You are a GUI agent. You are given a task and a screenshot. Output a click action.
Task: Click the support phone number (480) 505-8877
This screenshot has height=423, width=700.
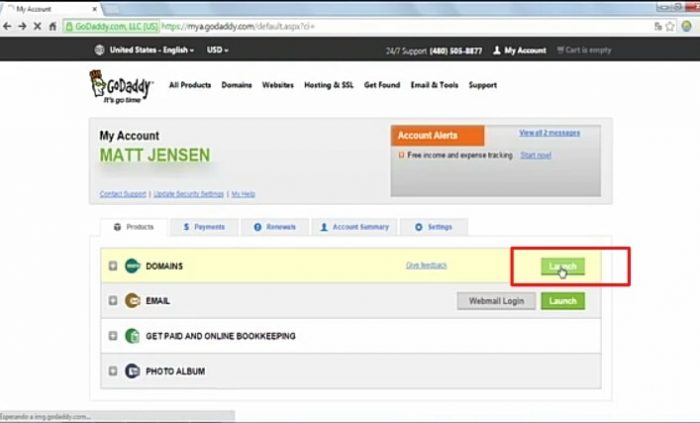(456, 51)
